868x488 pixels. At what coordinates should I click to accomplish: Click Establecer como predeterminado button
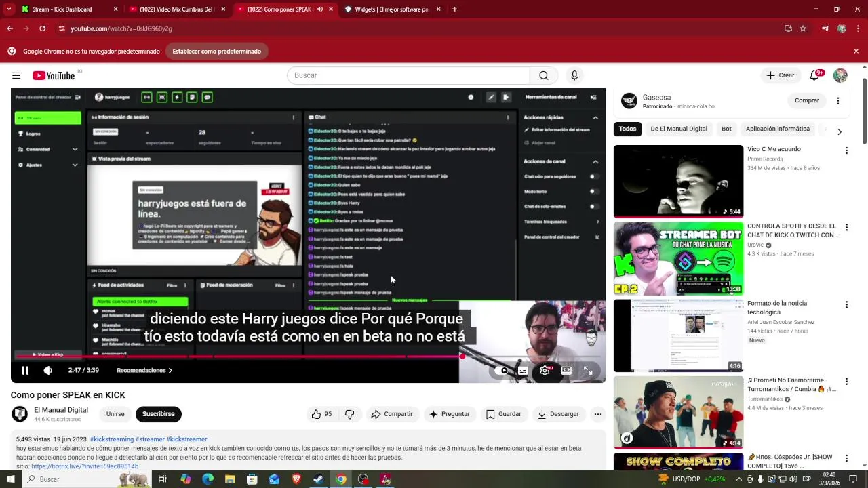[x=216, y=52]
